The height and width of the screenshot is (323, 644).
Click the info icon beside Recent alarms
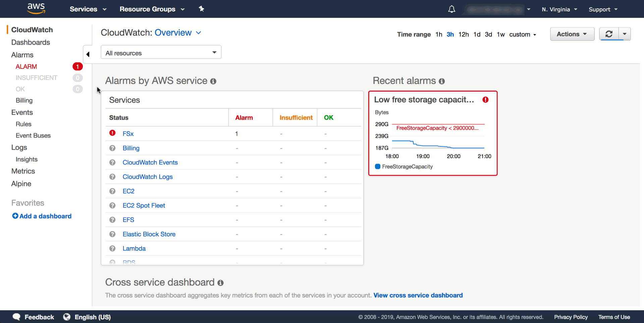tap(442, 81)
